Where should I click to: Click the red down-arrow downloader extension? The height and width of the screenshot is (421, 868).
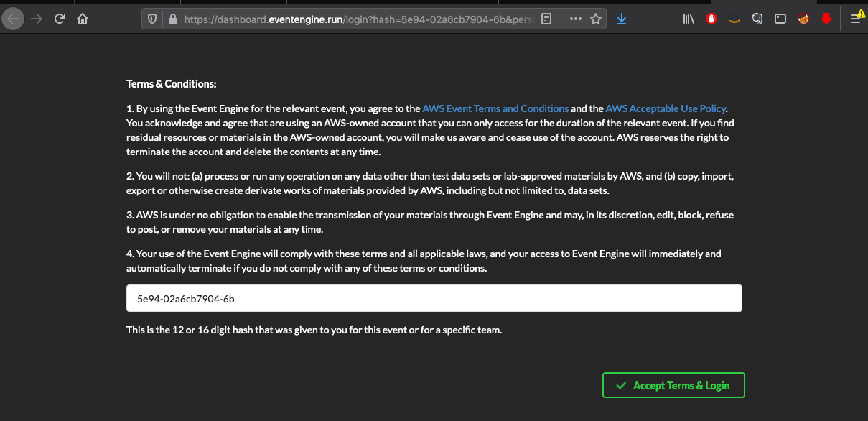coord(826,19)
